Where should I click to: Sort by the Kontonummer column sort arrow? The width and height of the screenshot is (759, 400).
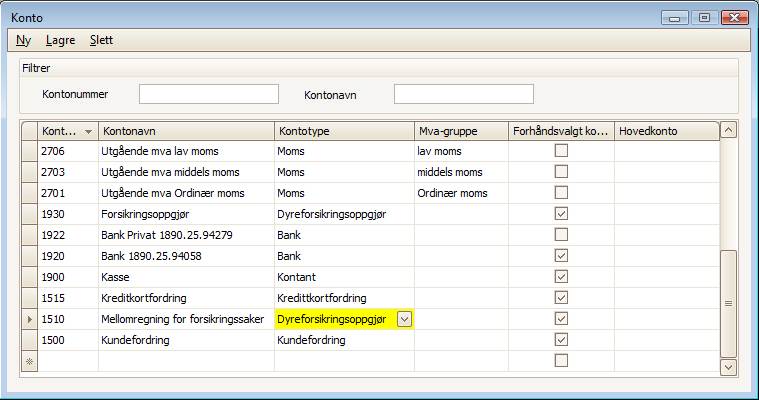tap(88, 131)
